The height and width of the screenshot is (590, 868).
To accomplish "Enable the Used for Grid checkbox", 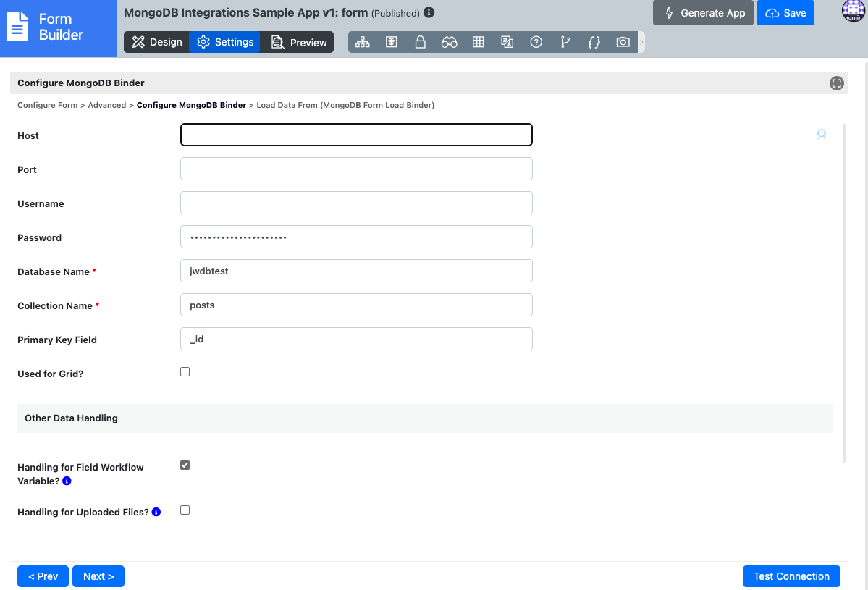I will pos(185,372).
